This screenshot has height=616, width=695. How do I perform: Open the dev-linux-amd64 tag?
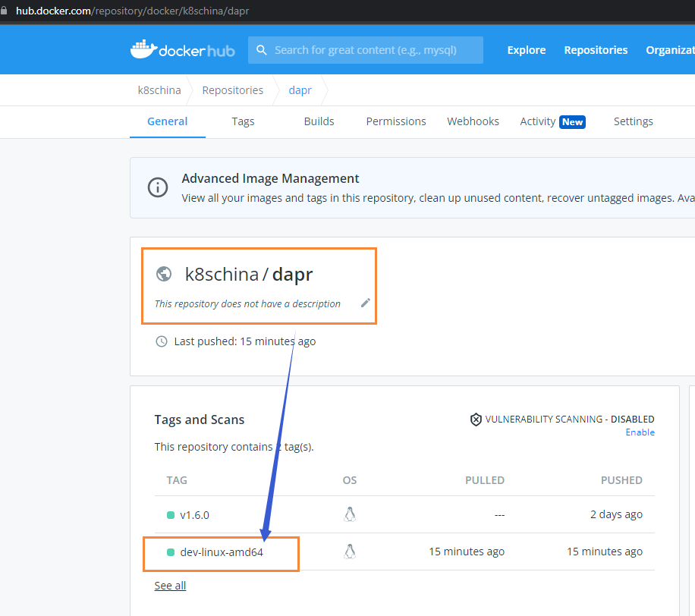click(222, 552)
